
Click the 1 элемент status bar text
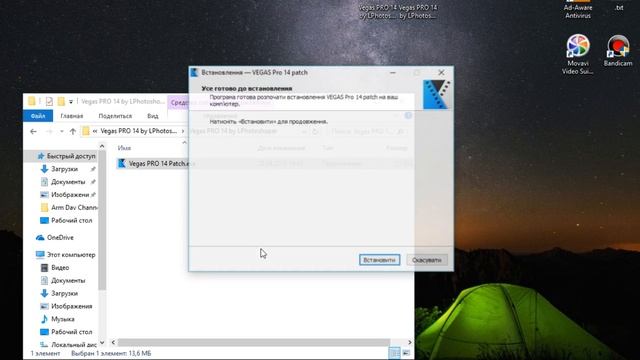point(45,353)
